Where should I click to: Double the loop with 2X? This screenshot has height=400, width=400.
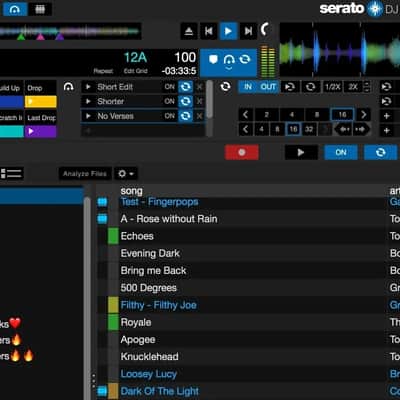pos(353,87)
